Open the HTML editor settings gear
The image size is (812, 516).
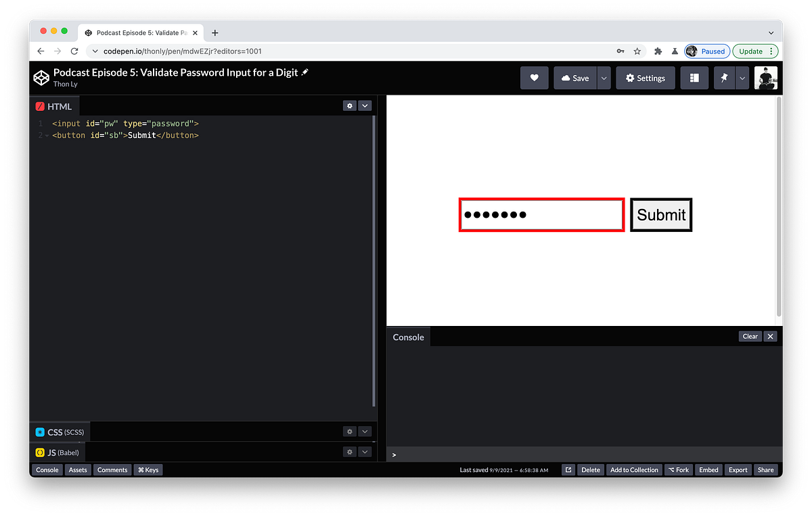click(x=349, y=105)
